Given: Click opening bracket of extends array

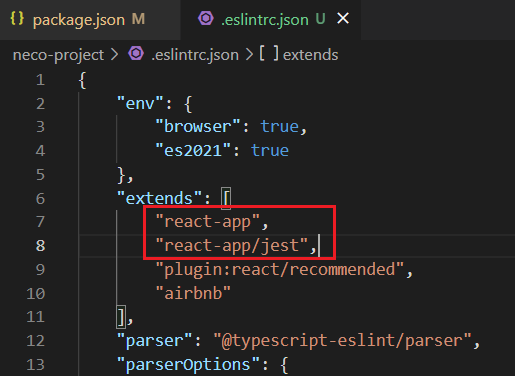Looking at the screenshot, I should pyautogui.click(x=226, y=199).
